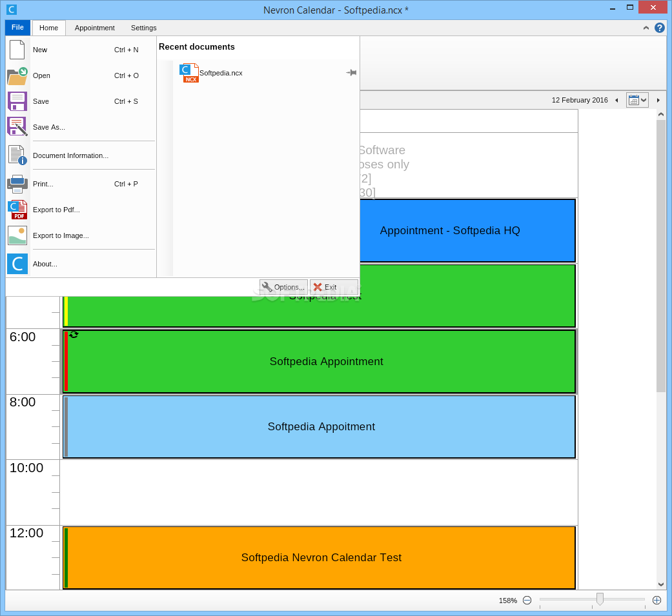
Task: Choose Open from the File menu
Action: click(81, 76)
